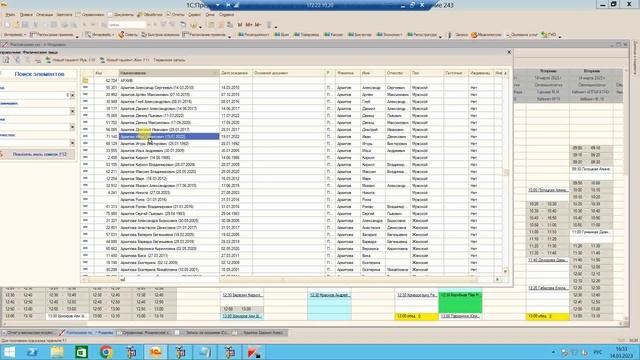
Task: Switch to the Регистратура interface
Action: [x=422, y=35]
